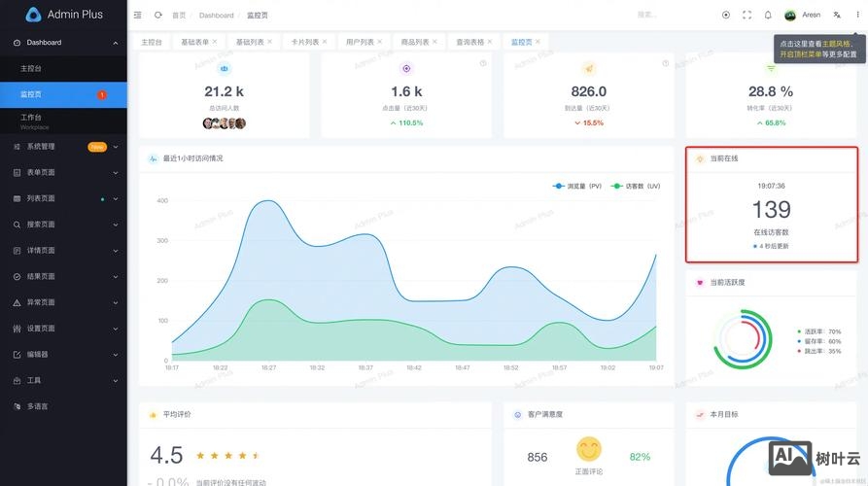Switch to the 商品列表 tab
868x486 pixels.
pyautogui.click(x=419, y=42)
